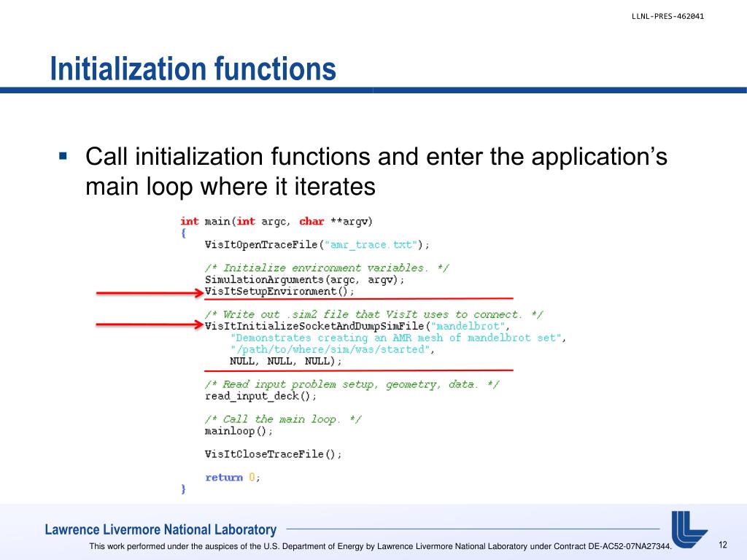The height and width of the screenshot is (560, 747).
Task: Click the 'Read input problem setup' comment
Action: click(x=352, y=385)
